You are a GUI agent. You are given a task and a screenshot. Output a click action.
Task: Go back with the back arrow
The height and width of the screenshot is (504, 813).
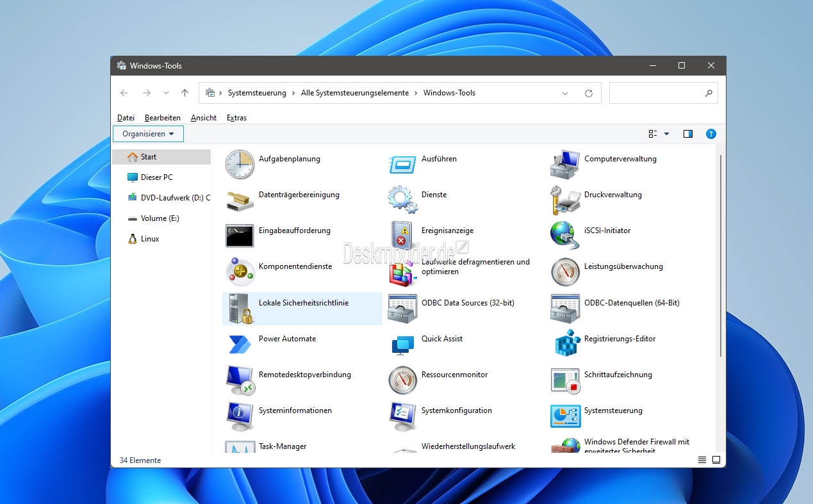(124, 93)
